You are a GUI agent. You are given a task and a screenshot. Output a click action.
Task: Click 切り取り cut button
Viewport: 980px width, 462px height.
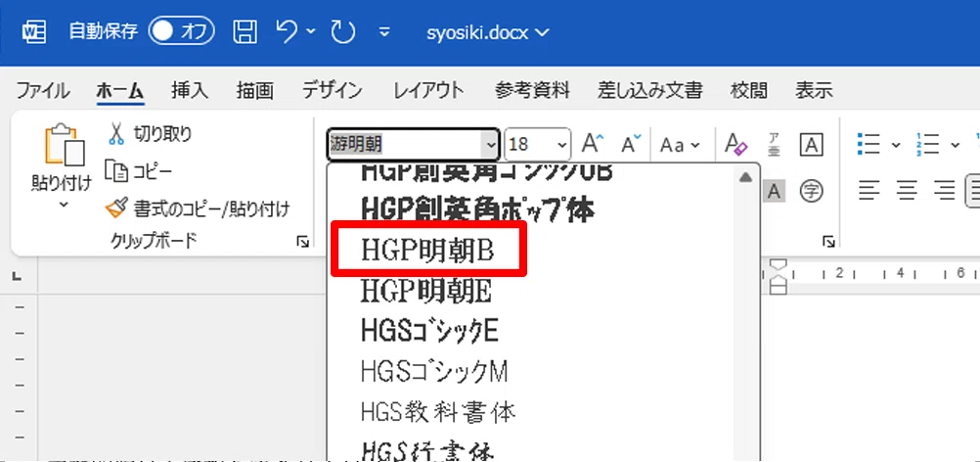click(151, 133)
